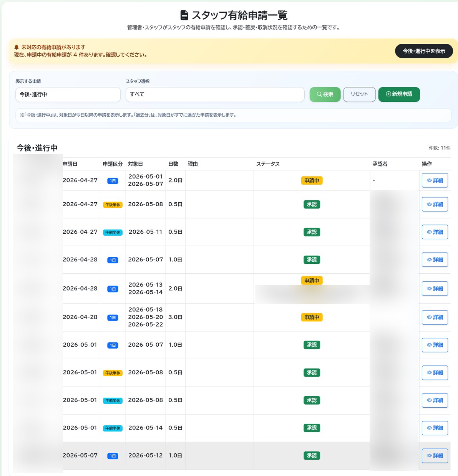
Task: Open the スタッフ選択 dropdown
Action: [215, 94]
